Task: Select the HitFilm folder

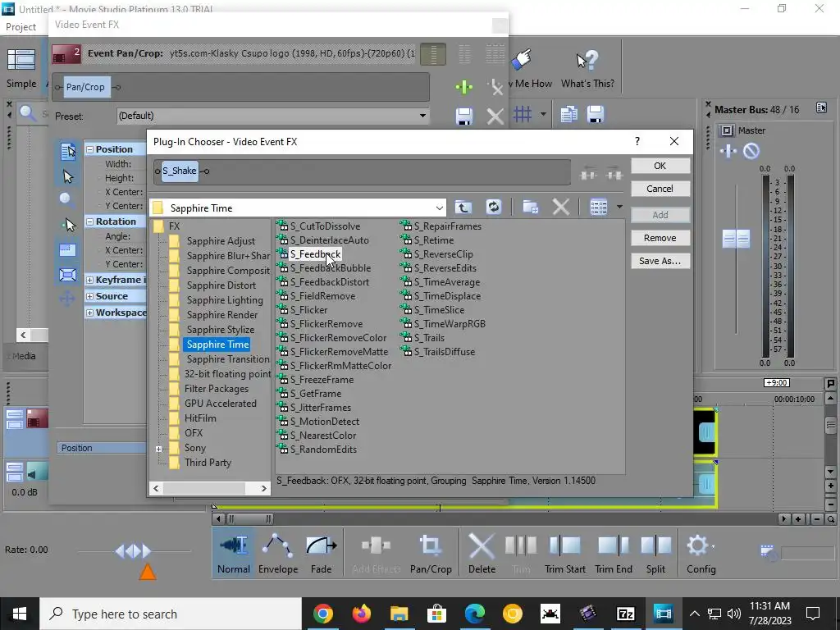Action: (x=200, y=418)
